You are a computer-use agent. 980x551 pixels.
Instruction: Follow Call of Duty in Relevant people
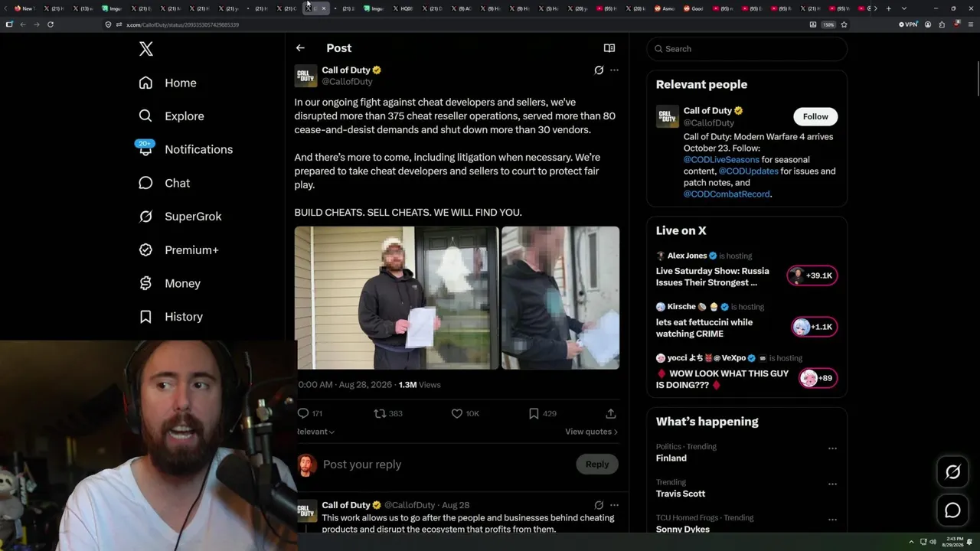815,116
